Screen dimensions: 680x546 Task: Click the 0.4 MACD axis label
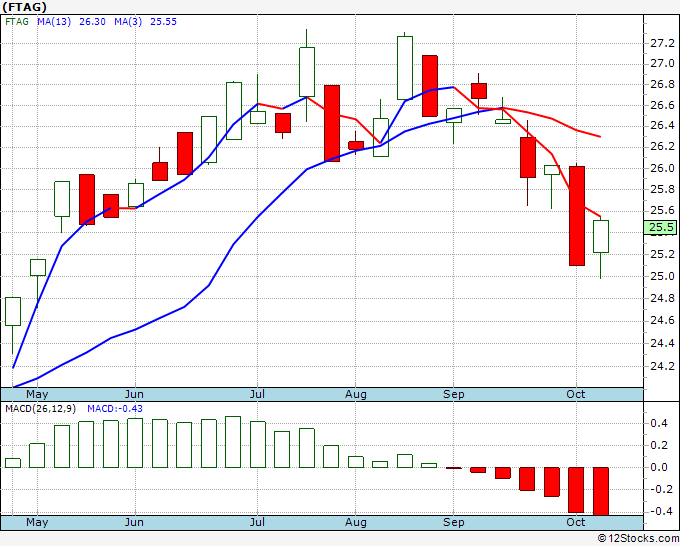coord(659,423)
